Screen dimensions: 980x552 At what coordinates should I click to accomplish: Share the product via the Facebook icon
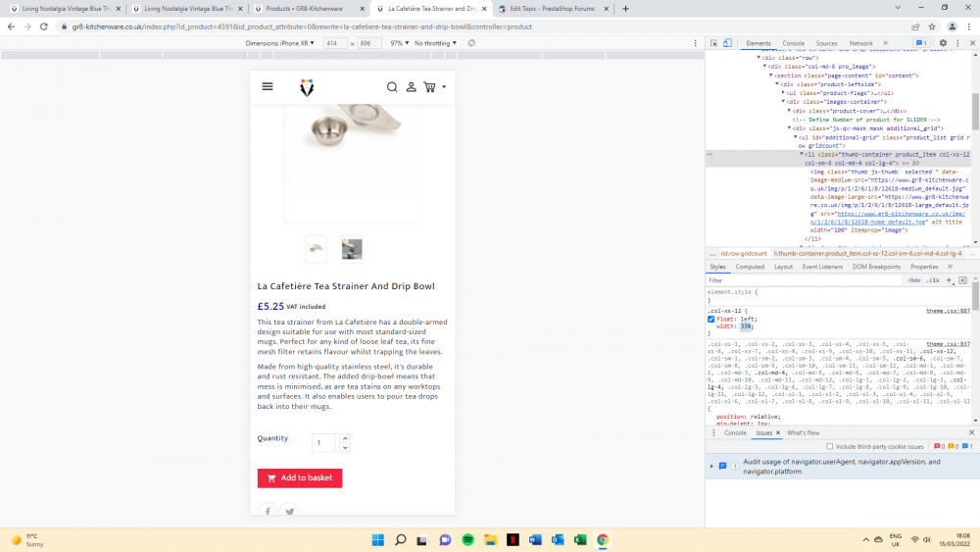tap(268, 511)
